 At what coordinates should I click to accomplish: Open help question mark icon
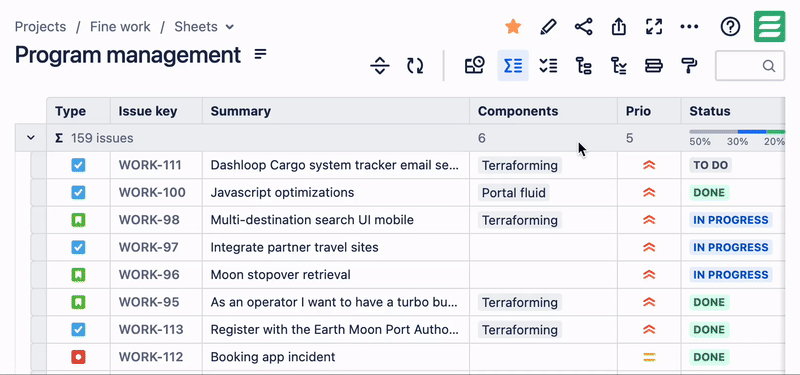pos(730,27)
